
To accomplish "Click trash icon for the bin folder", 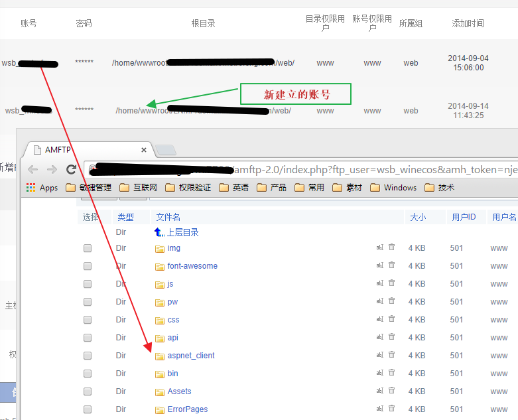I will point(391,373).
